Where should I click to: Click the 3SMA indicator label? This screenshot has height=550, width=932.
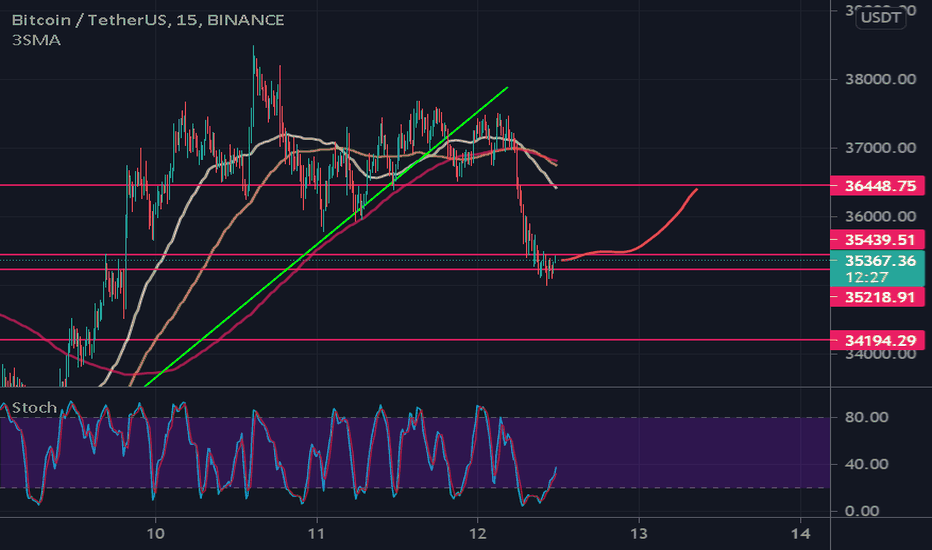click(x=36, y=40)
